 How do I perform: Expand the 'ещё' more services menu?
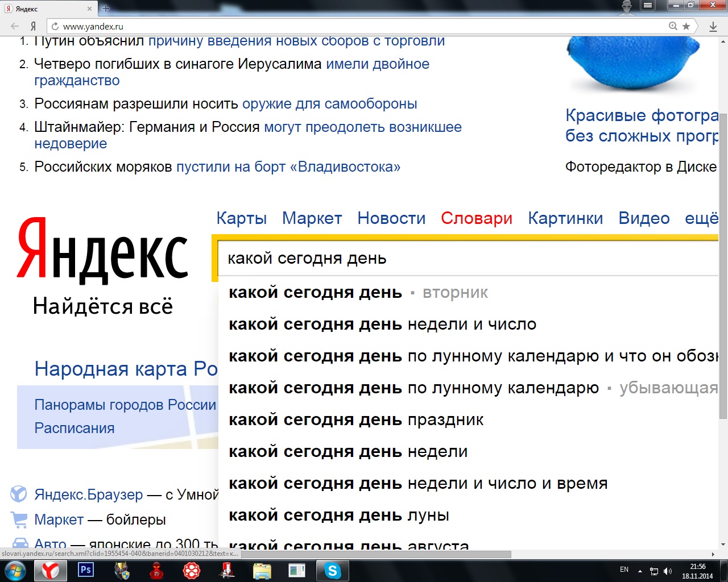click(x=702, y=218)
